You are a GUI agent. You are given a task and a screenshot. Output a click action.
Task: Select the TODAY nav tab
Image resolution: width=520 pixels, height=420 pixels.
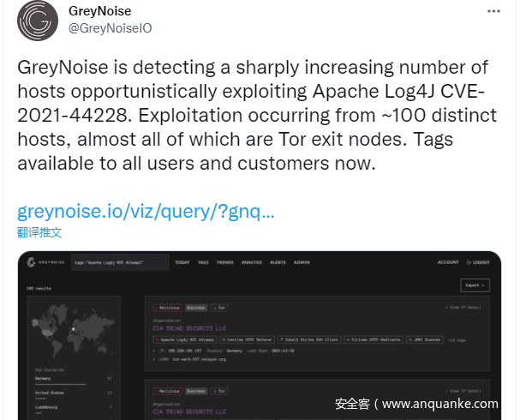point(182,262)
